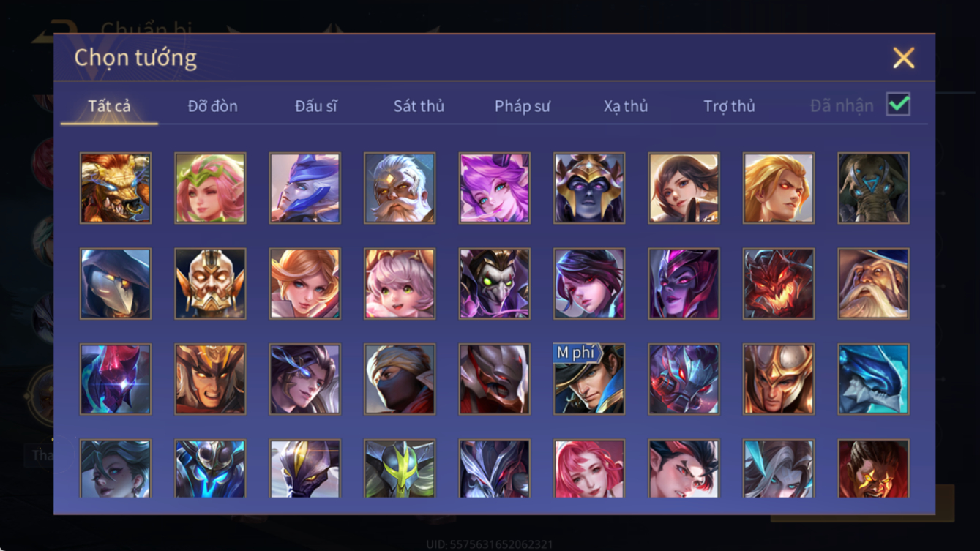Pick the white-bearded old man hero in first row
Image resolution: width=980 pixels, height=551 pixels.
click(x=400, y=188)
